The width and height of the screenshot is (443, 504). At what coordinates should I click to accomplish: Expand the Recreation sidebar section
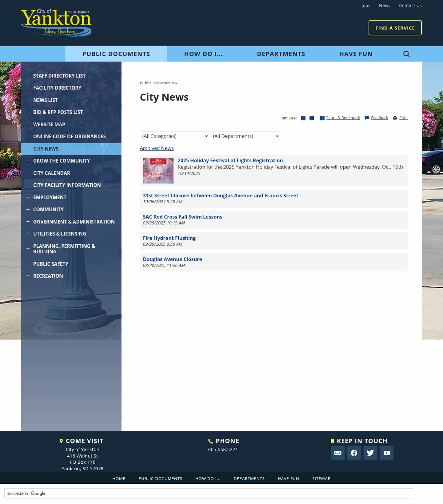click(28, 276)
